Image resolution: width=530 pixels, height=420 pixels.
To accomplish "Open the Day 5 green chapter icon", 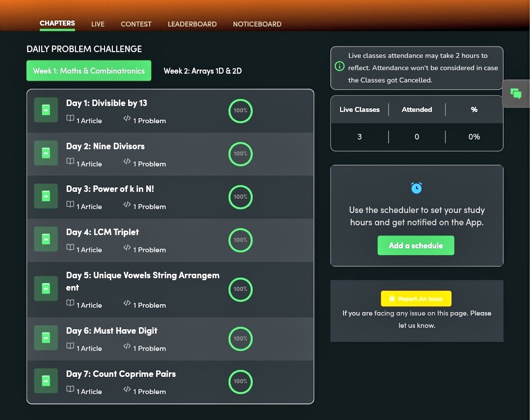I will pos(46,289).
